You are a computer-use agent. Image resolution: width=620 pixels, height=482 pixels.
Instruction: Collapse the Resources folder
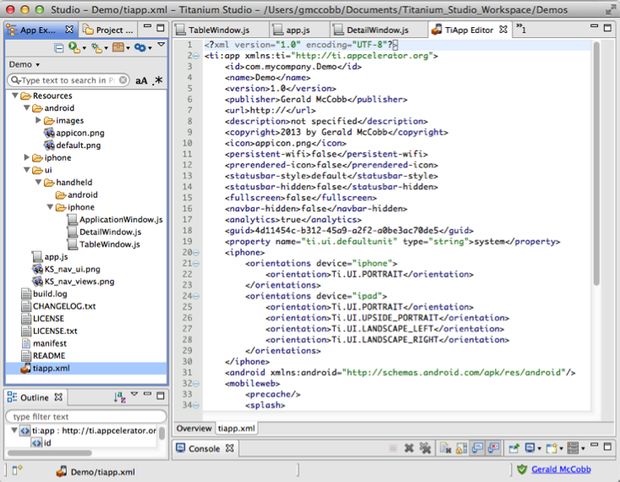coord(15,96)
